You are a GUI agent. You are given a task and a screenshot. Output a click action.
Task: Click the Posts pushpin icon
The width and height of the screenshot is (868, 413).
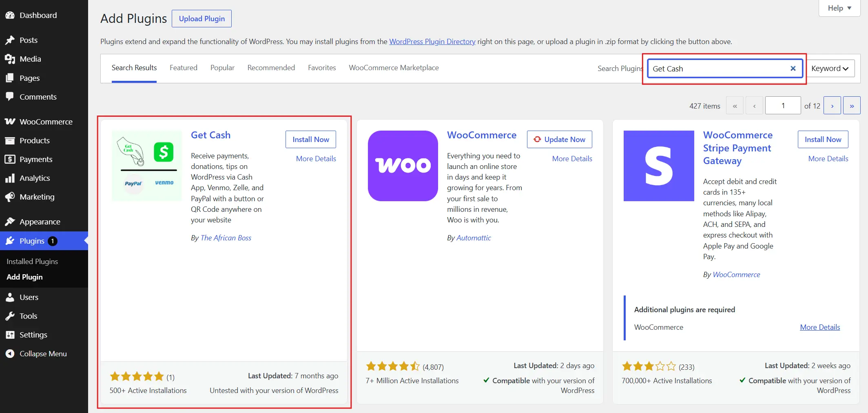[x=10, y=40]
